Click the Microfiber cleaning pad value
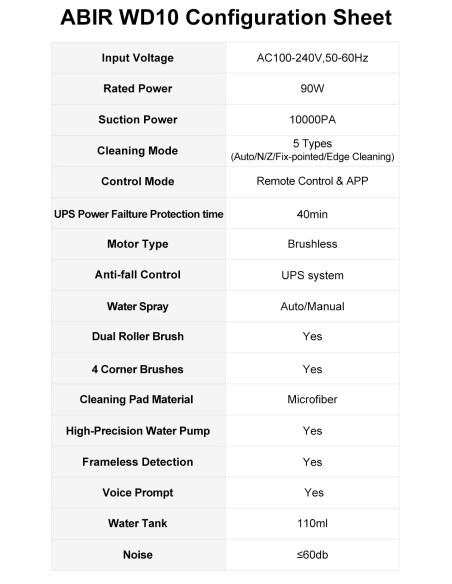The height and width of the screenshot is (584, 452). pyautogui.click(x=312, y=399)
